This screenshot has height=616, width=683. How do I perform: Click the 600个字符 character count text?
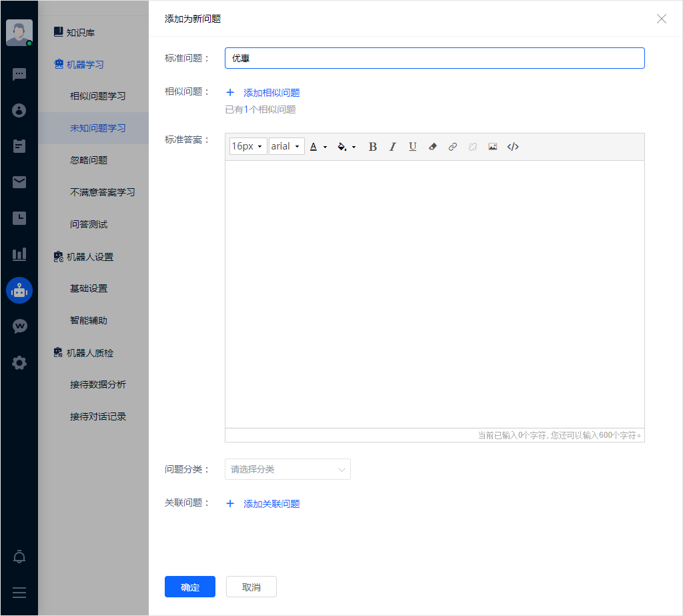click(x=618, y=435)
